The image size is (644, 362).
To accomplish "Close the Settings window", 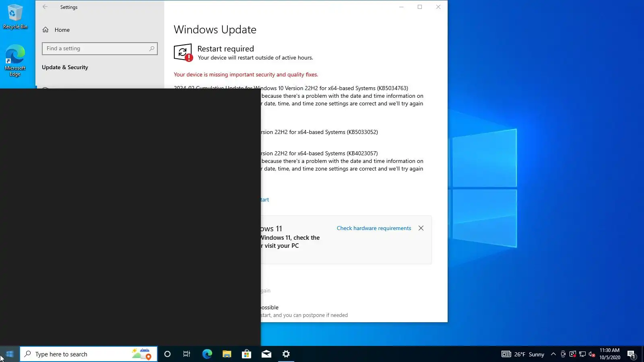I will [438, 7].
